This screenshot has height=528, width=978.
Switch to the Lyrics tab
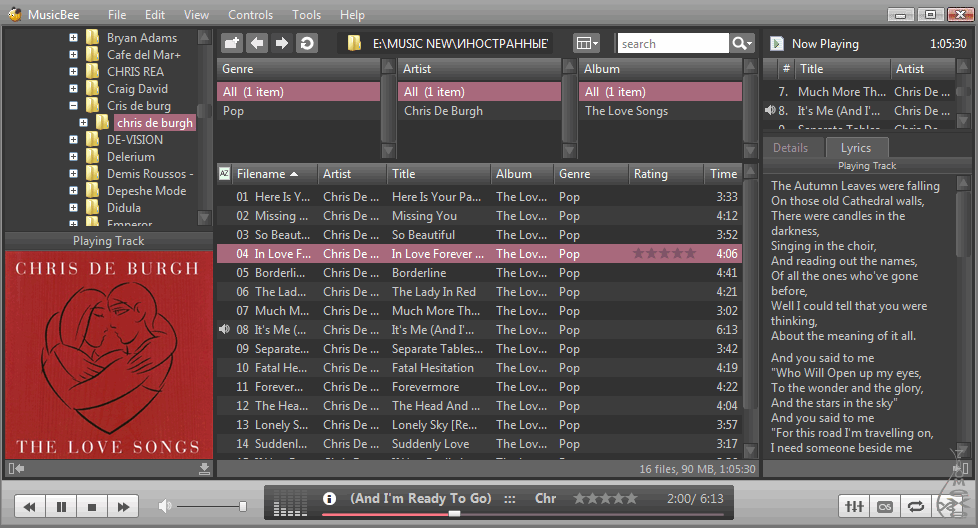pos(856,148)
